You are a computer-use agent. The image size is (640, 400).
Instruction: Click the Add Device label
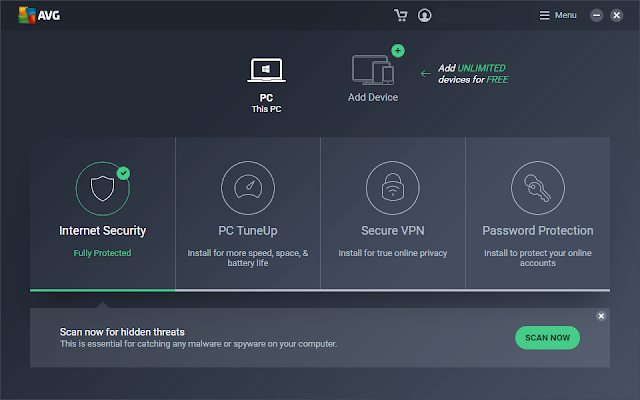tap(373, 97)
